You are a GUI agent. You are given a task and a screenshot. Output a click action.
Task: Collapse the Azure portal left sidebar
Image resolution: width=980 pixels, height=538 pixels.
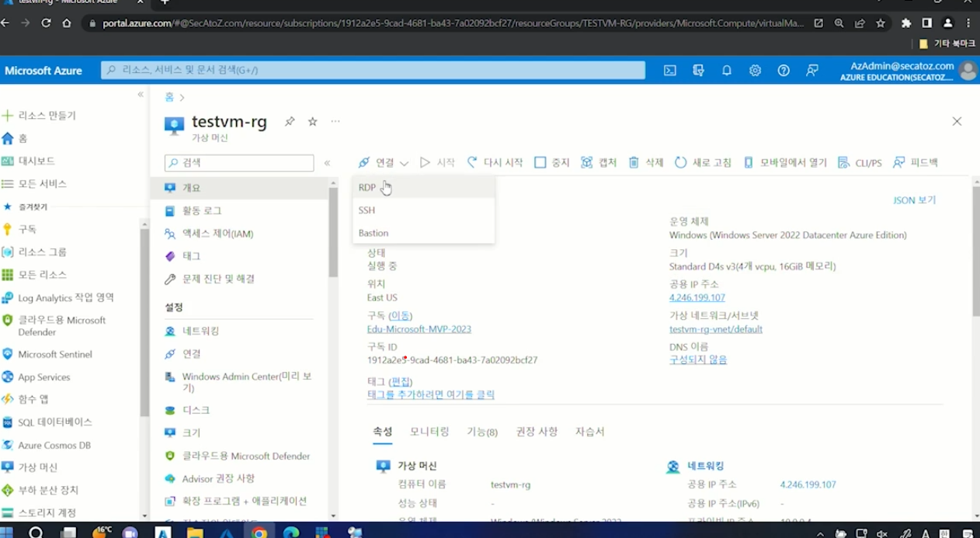tap(141, 95)
